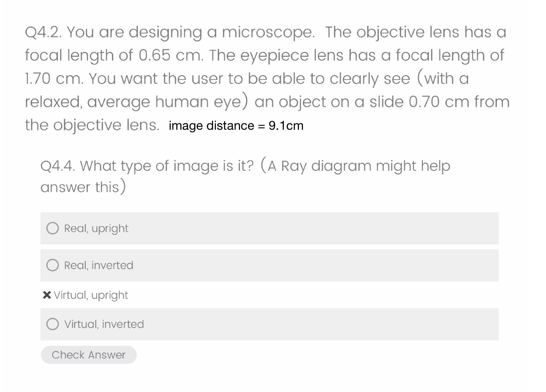Click the "image distance = 9.1cm" annotation
This screenshot has height=392, width=546.
pyautogui.click(x=236, y=126)
